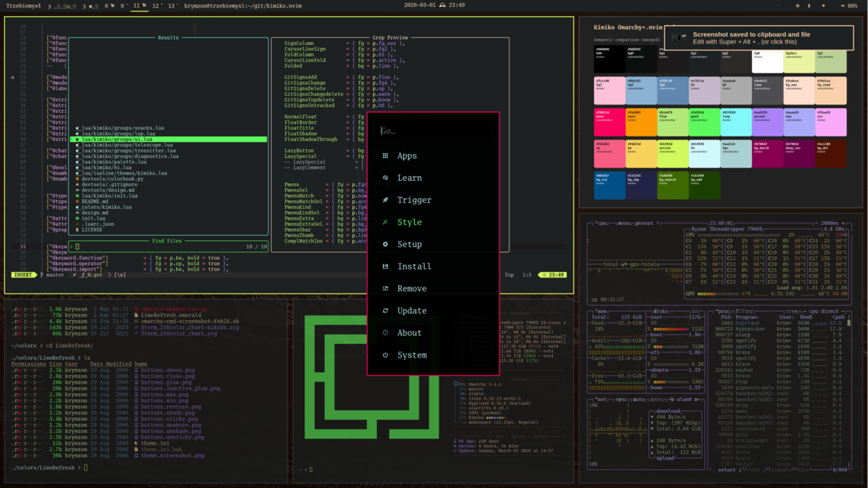This screenshot has height=488, width=868.
Task: Click the screenshot saved notification
Action: (x=759, y=37)
